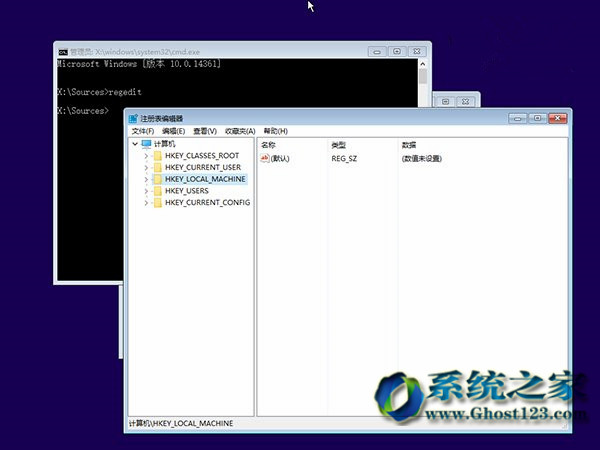This screenshot has width=600, height=450.
Task: Click the regedit command text in cmd
Action: 125,92
